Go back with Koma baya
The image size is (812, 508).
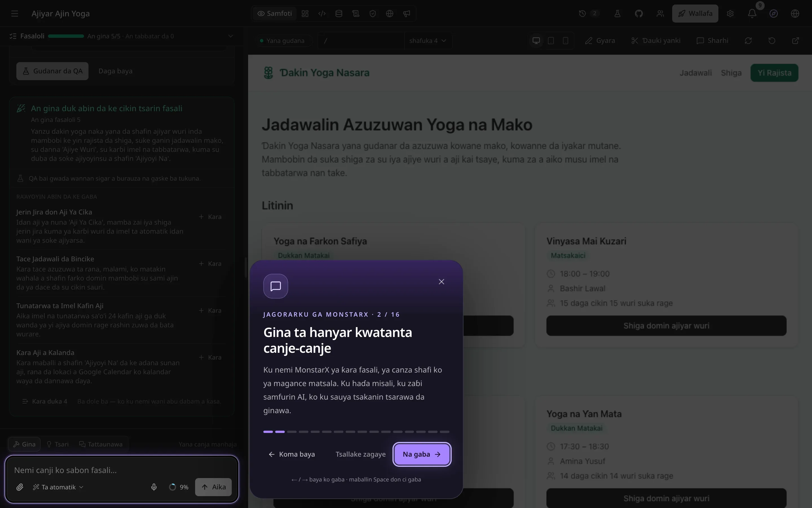point(292,454)
